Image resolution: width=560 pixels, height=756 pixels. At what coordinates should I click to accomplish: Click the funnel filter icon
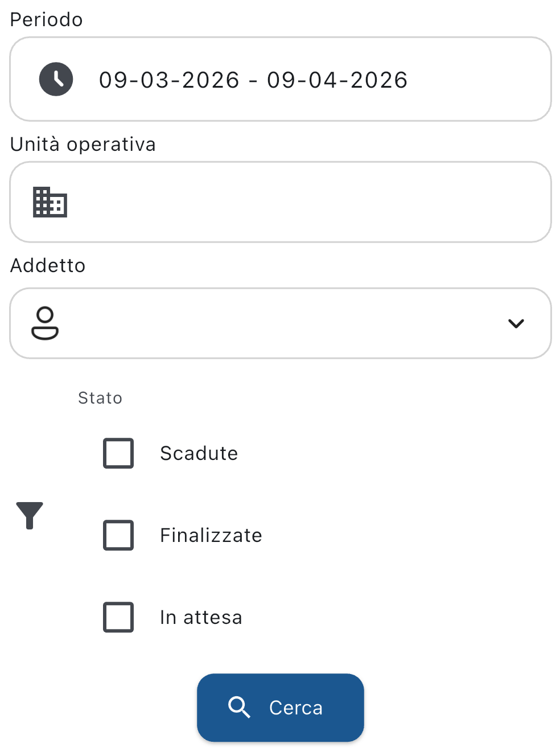click(x=30, y=515)
